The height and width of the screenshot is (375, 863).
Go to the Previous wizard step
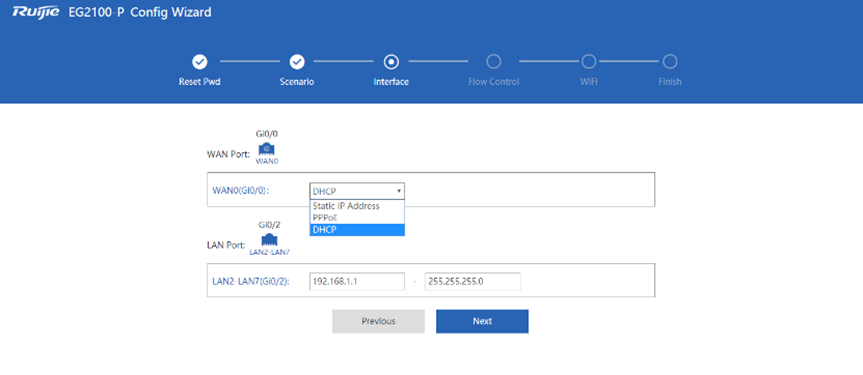tap(378, 321)
